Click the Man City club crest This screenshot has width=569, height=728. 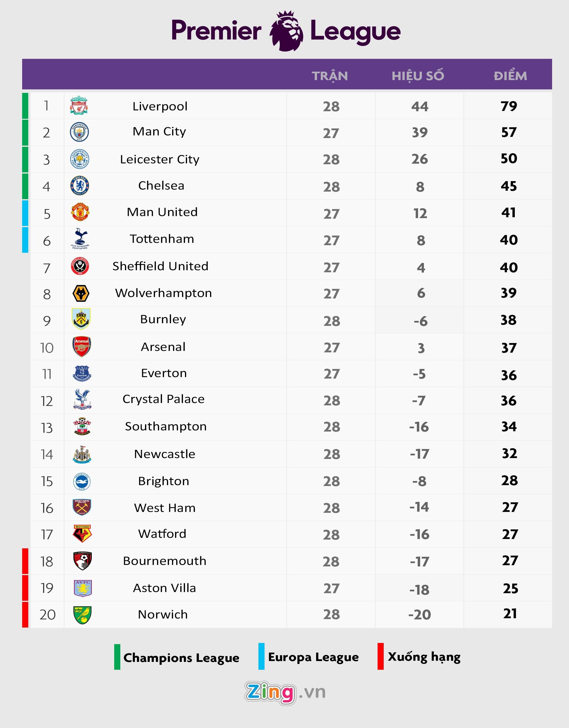tap(79, 132)
